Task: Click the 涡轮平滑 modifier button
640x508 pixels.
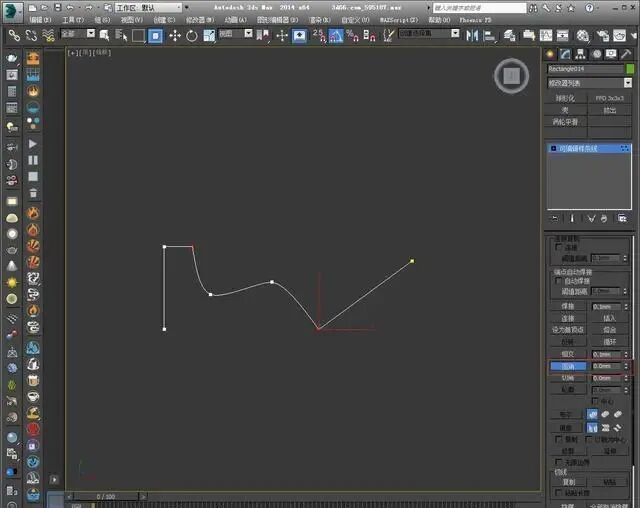Action: click(x=565, y=122)
